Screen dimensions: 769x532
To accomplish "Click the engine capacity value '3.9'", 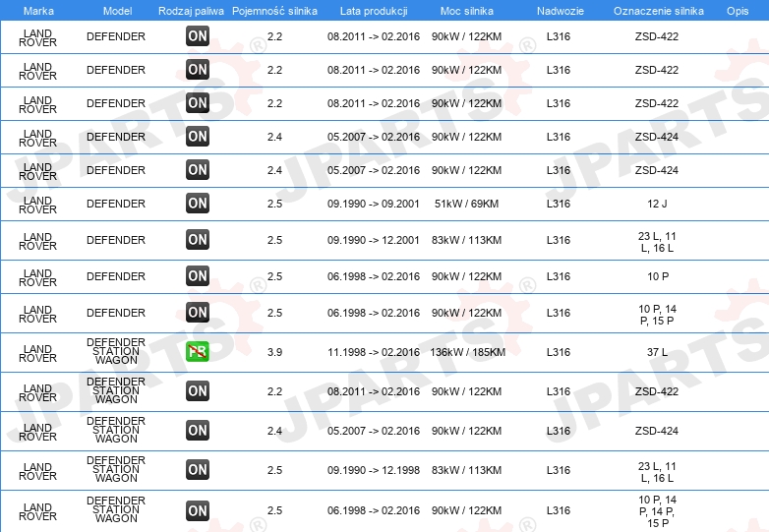I will 274,352.
